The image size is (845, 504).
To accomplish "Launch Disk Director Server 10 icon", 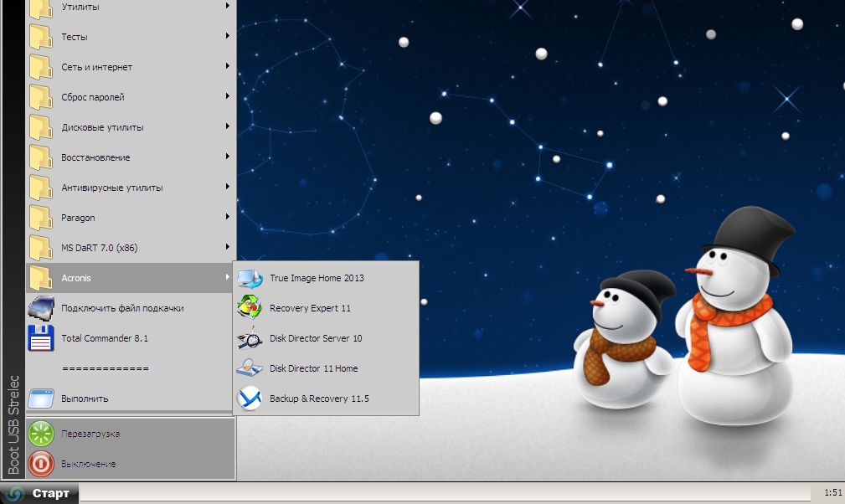I will click(x=250, y=338).
